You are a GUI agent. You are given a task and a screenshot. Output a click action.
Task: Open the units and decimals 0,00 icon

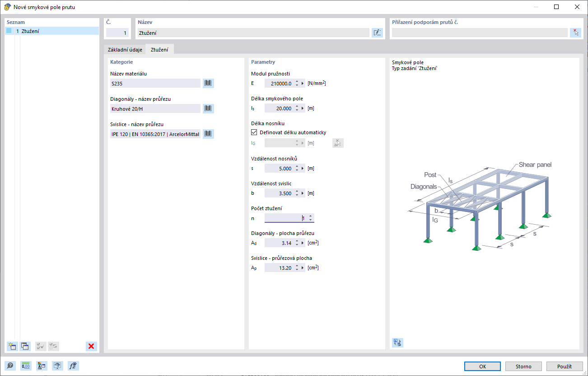click(26, 366)
